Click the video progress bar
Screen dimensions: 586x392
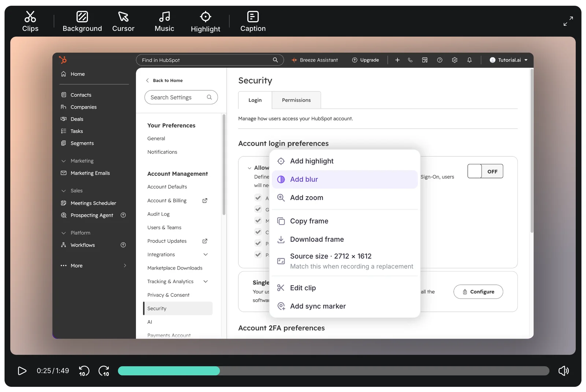[x=333, y=371]
